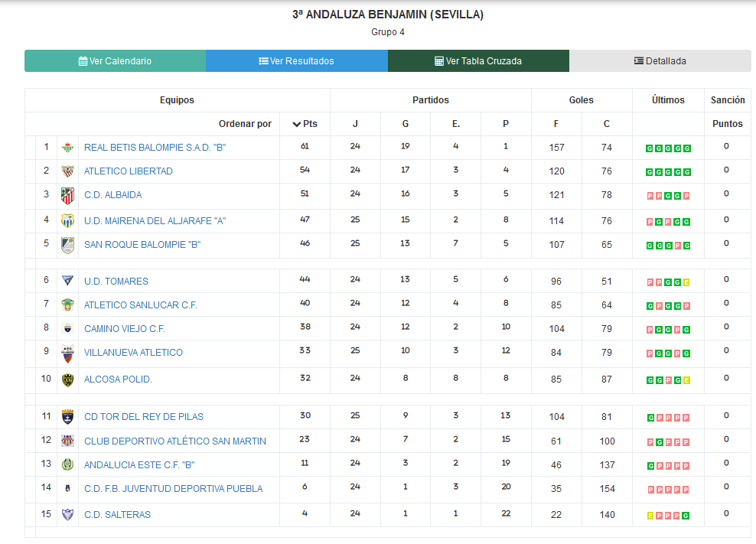756x544 pixels.
Task: Switch to Ver Resultados tab
Action: (297, 60)
